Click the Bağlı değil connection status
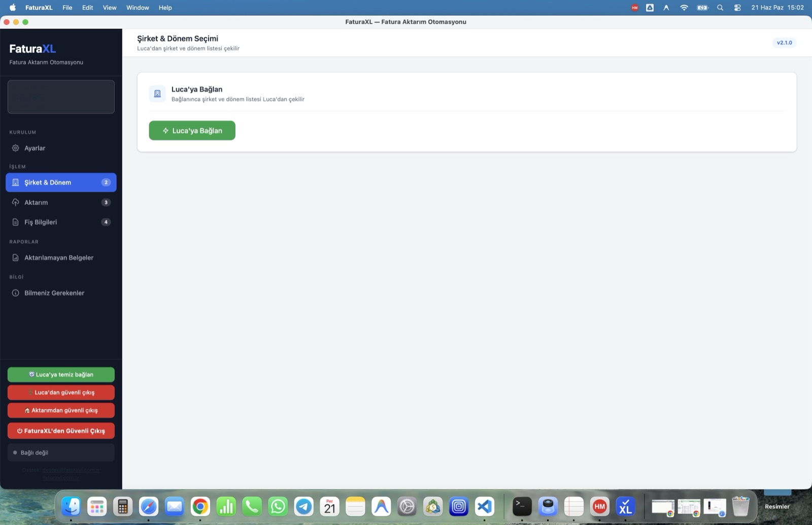812x525 pixels. click(x=61, y=452)
